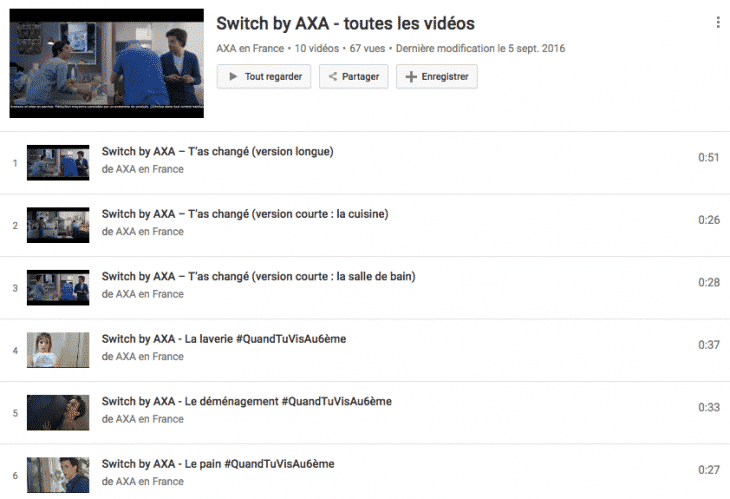Click the '10 vidéos' count text
This screenshot has height=499, width=730.
317,48
